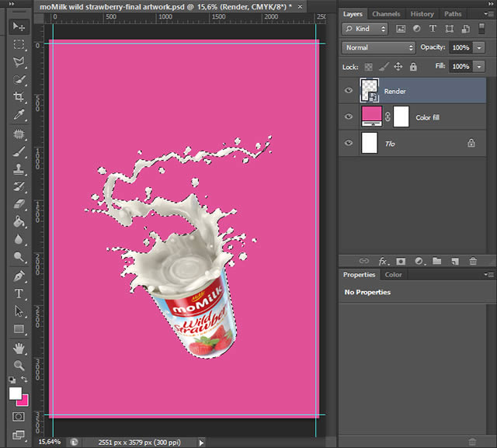The image size is (497, 448).
Task: Create new fill or adjustment layer
Action: click(x=419, y=262)
